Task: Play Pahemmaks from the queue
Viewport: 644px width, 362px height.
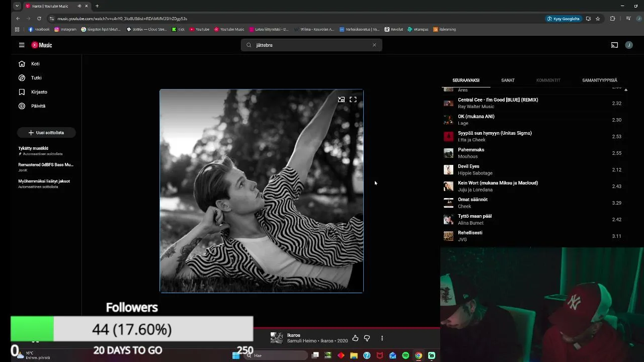Action: point(533,153)
